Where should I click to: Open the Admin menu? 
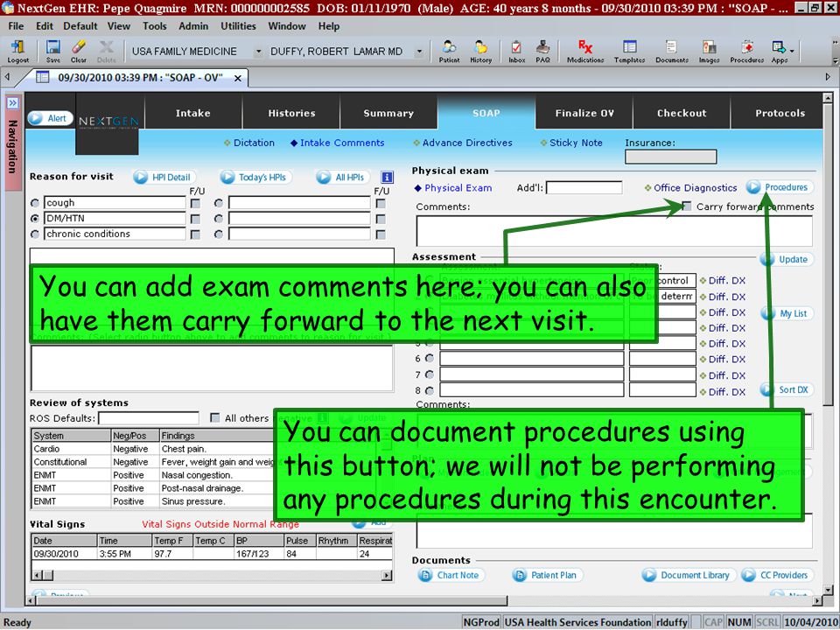[193, 25]
